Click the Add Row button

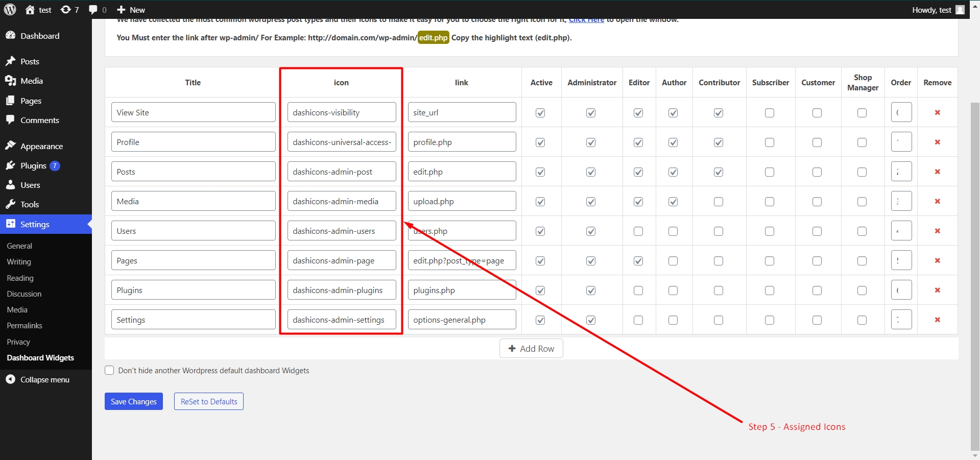pos(531,348)
